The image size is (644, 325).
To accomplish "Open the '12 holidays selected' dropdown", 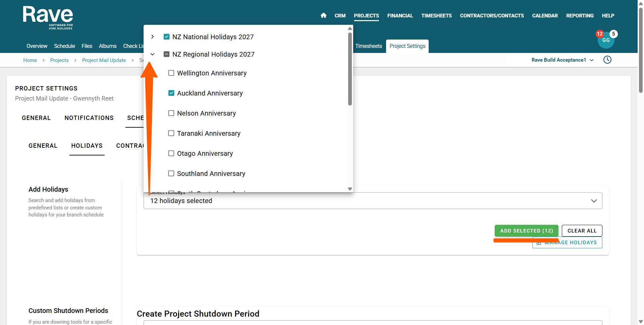I will point(373,201).
